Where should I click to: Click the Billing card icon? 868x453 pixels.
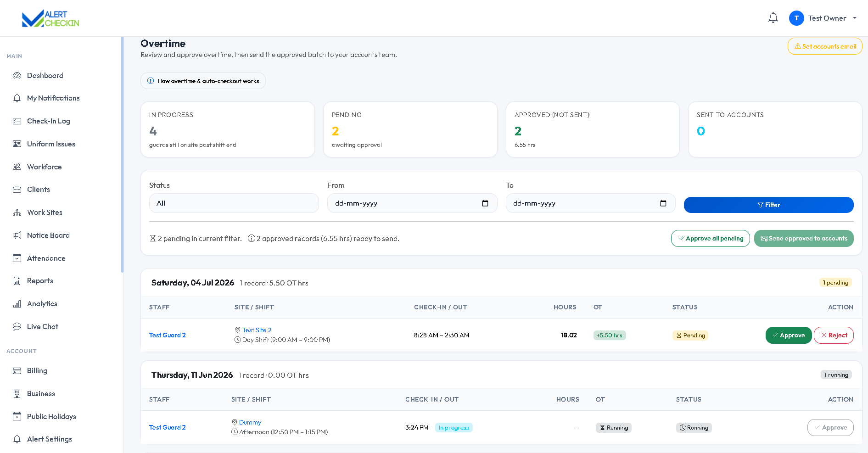(17, 371)
